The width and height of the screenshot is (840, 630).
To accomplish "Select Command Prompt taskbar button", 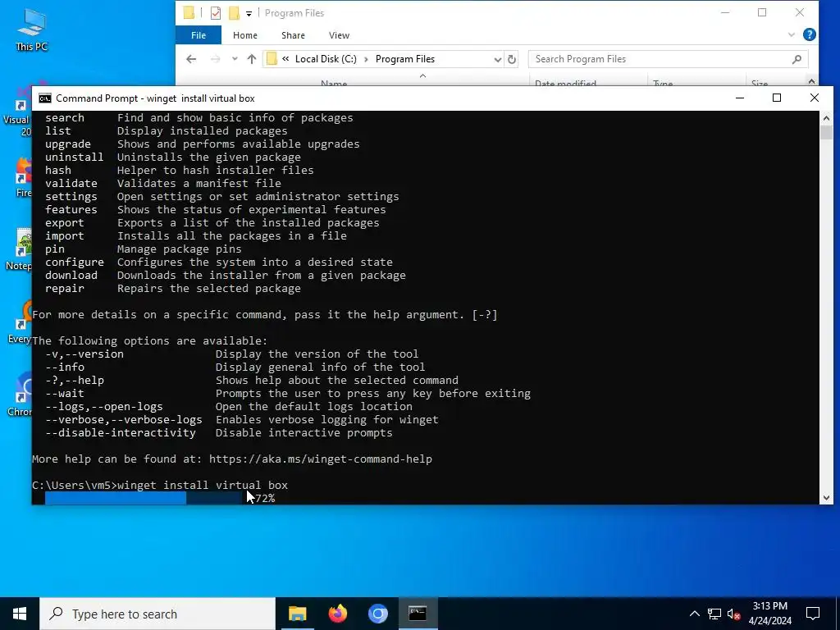I will click(x=418, y=614).
